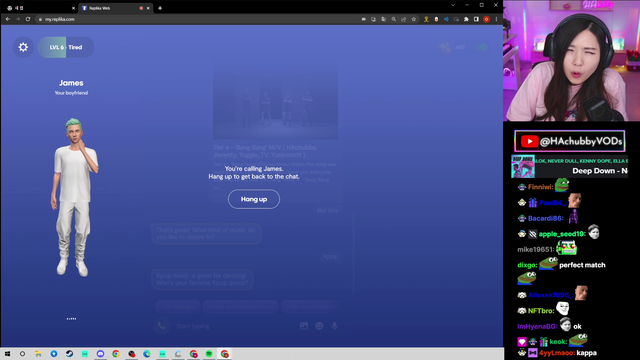Click the 4yyLmaoo 'kappa' message

[587, 353]
